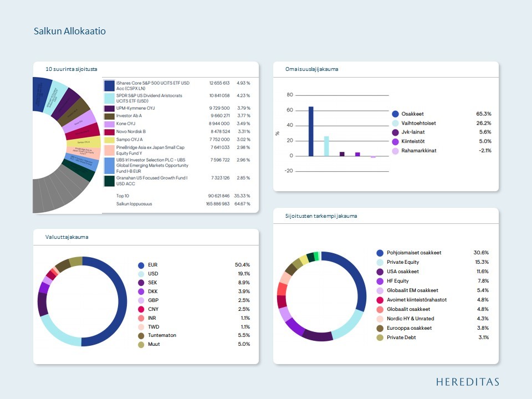This screenshot has width=532, height=399.
Task: Open the Omaisuuslajijakauma panel title
Action: pyautogui.click(x=311, y=69)
